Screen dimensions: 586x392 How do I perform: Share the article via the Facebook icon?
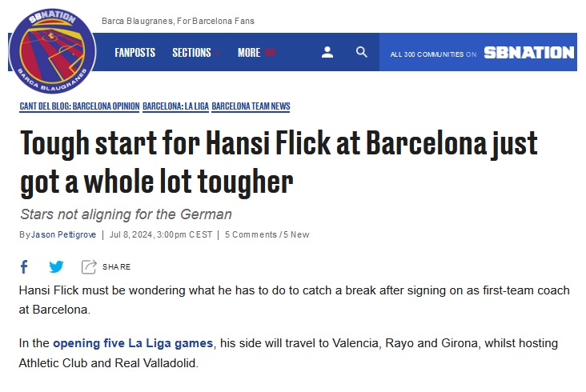coord(24,266)
